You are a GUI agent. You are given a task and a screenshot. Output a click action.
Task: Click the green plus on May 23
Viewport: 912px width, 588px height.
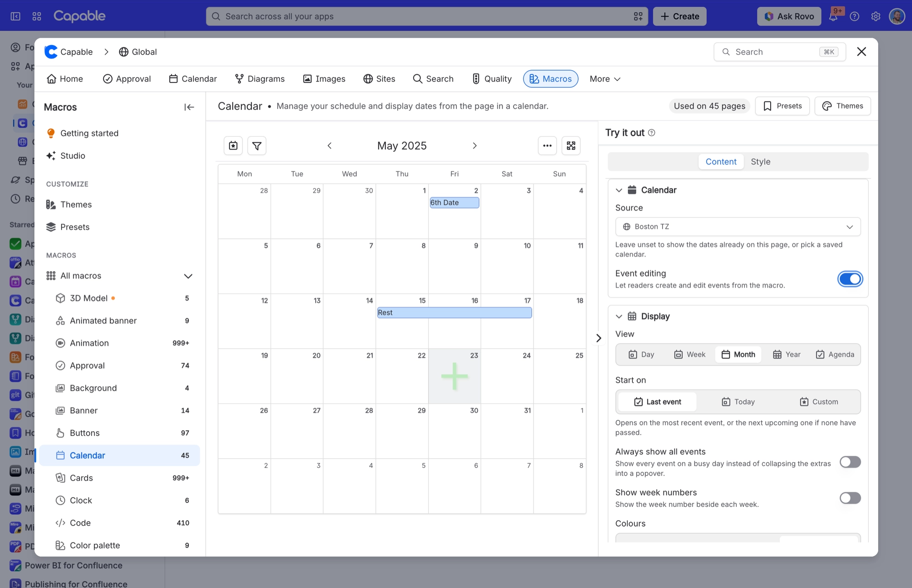(x=455, y=377)
